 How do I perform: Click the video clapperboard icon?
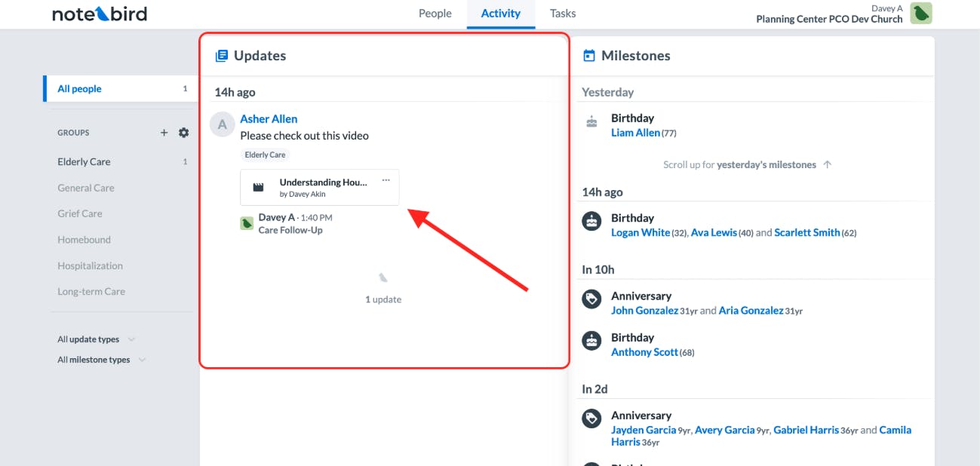(x=258, y=187)
